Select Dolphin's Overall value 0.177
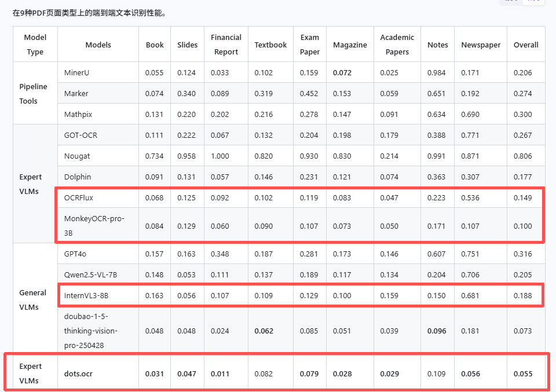This screenshot has width=556, height=392. click(522, 177)
